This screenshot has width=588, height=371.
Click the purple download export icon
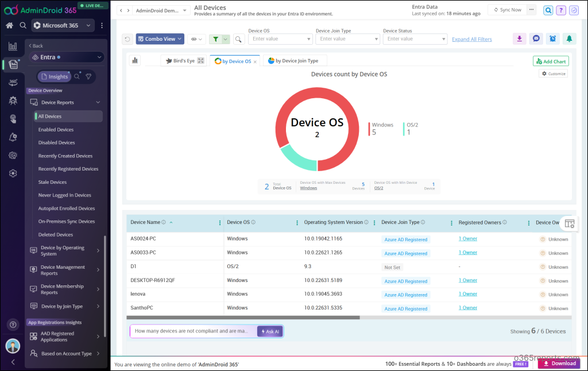(519, 38)
